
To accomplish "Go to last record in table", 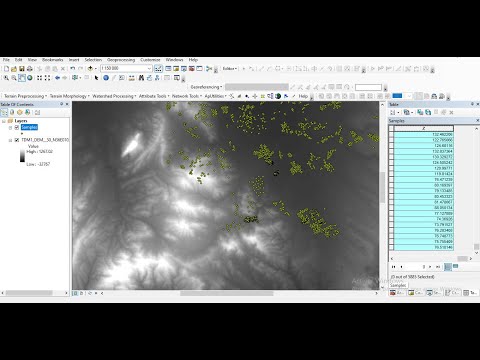I will [438, 267].
